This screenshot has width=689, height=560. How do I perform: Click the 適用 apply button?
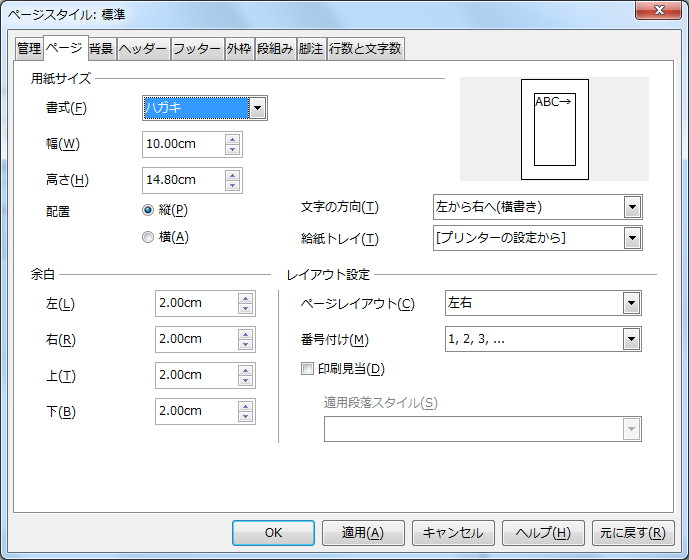[x=363, y=533]
